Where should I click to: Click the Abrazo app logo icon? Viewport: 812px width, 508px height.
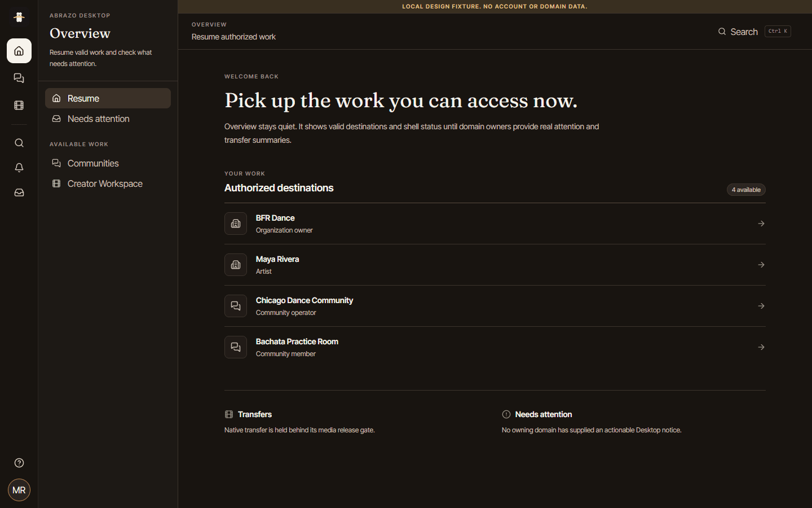(x=19, y=17)
